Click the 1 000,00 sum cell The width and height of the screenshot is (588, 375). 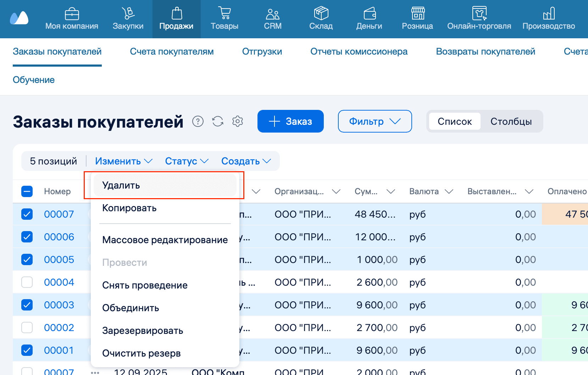coord(377,259)
